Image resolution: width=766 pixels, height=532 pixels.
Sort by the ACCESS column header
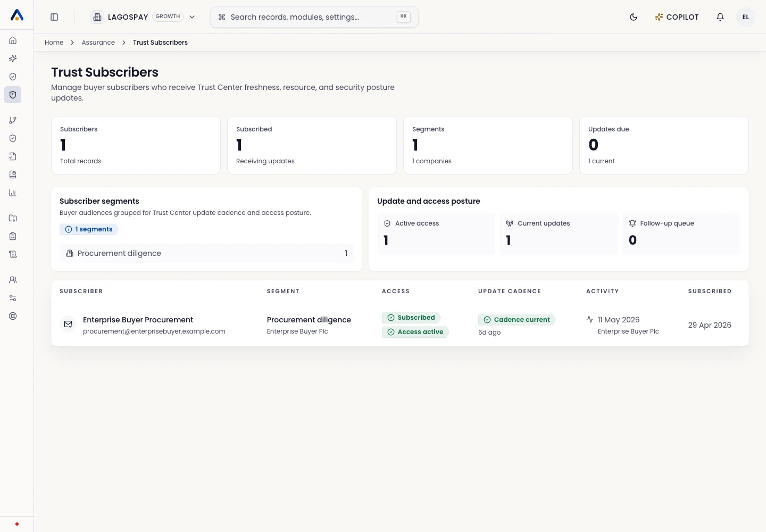pyautogui.click(x=396, y=292)
